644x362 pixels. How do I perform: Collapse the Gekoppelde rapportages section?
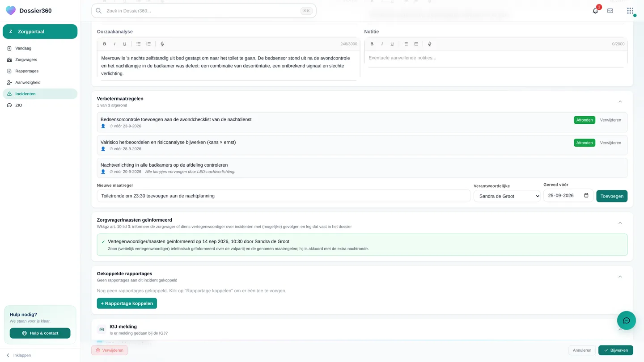pos(620,277)
